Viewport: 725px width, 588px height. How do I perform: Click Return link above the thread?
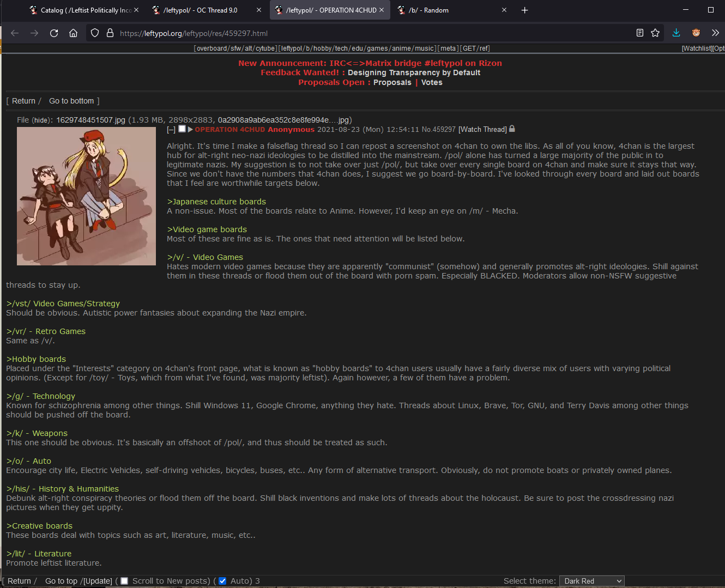point(23,101)
